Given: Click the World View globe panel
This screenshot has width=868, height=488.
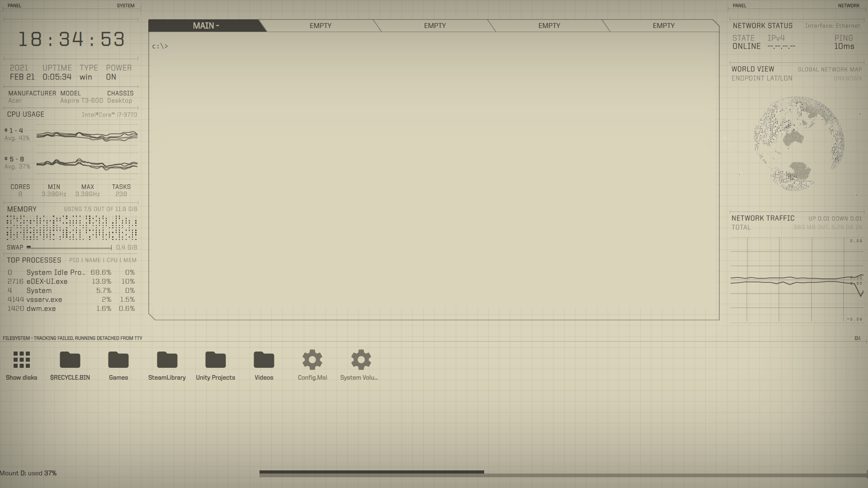Looking at the screenshot, I should click(x=797, y=143).
